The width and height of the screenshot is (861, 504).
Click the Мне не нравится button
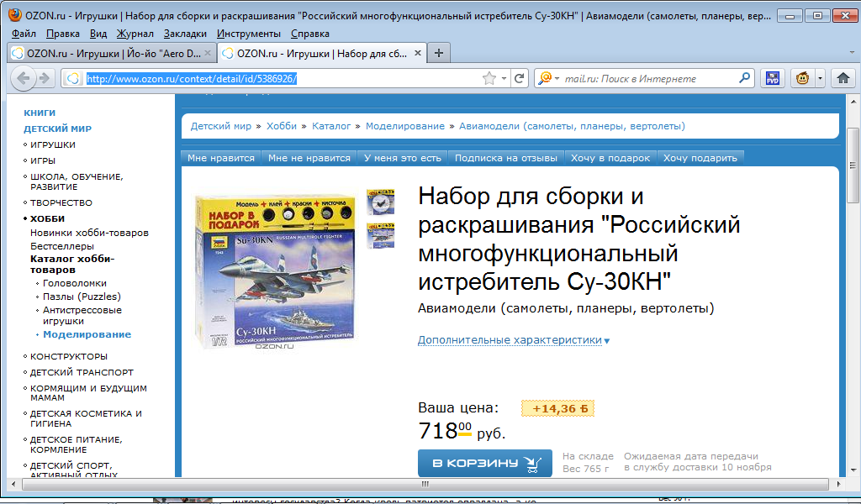click(x=309, y=158)
